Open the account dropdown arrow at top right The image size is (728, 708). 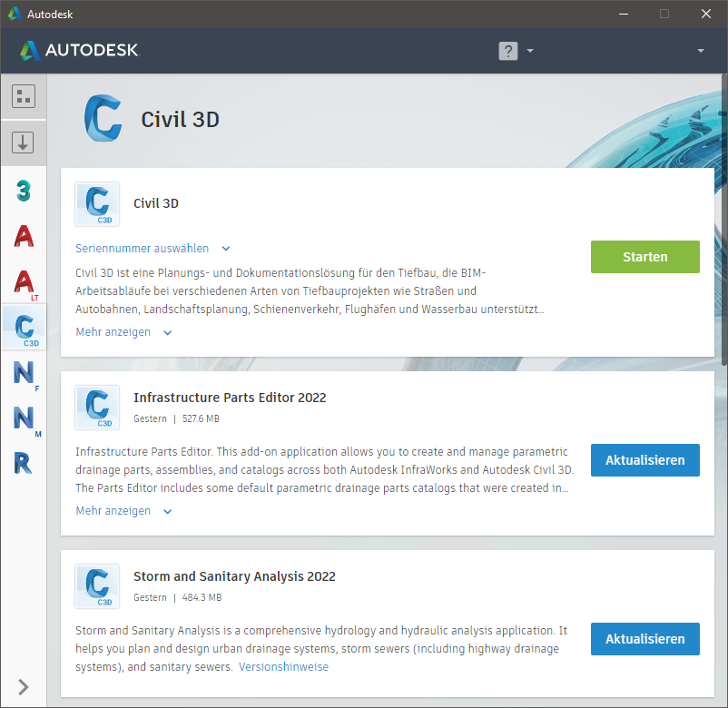[x=701, y=51]
